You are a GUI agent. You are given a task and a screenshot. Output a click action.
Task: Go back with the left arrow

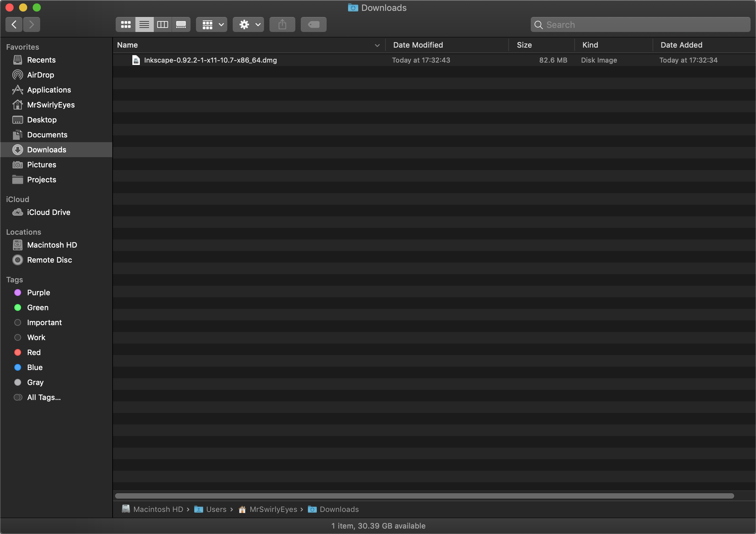point(14,24)
